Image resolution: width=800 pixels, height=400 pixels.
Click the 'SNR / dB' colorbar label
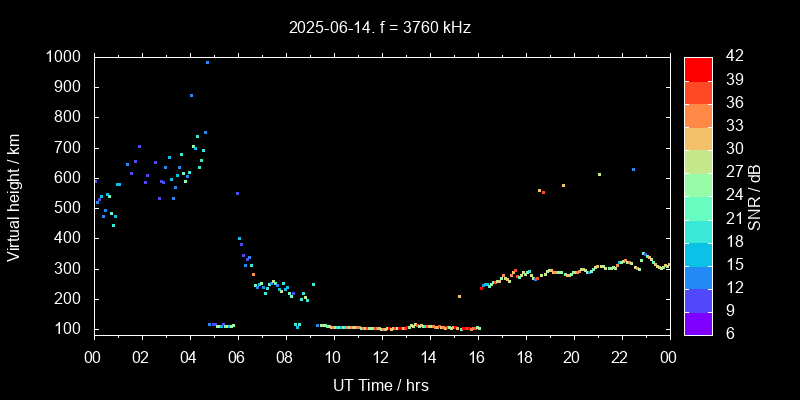tap(755, 196)
